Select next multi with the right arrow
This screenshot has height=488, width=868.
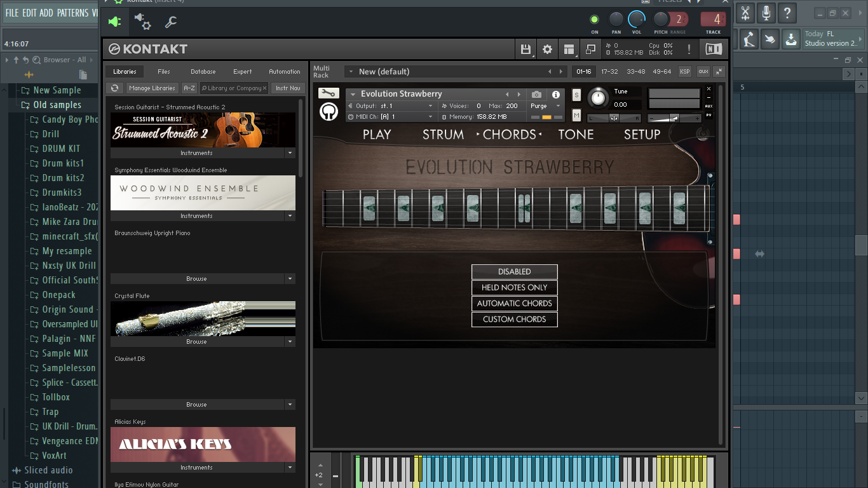click(x=560, y=72)
